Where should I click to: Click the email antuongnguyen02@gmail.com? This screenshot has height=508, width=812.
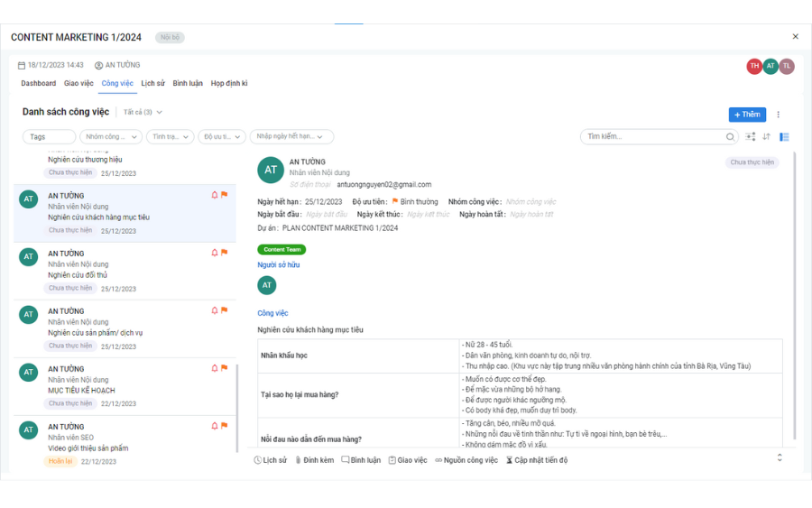tap(383, 185)
